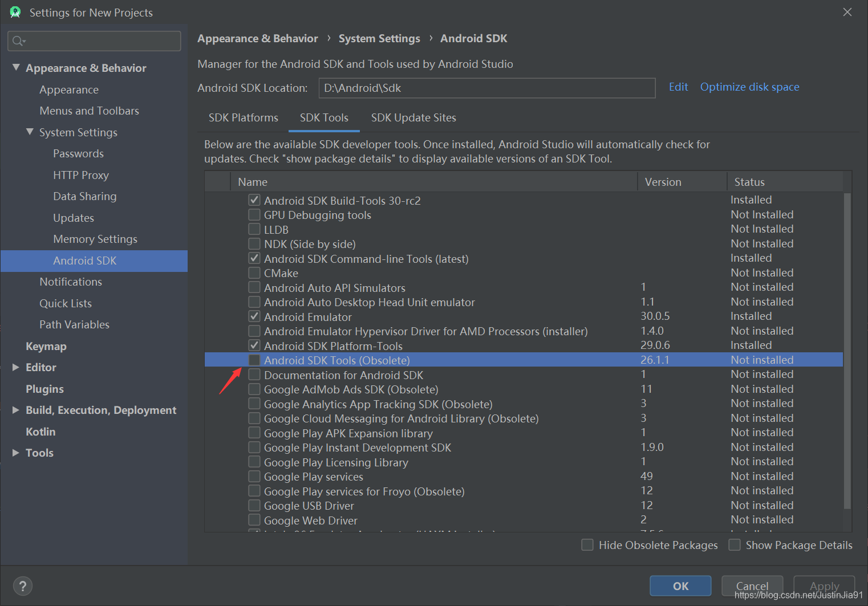Image resolution: width=868 pixels, height=606 pixels.
Task: Open Menus and Toolbars settings
Action: [89, 111]
